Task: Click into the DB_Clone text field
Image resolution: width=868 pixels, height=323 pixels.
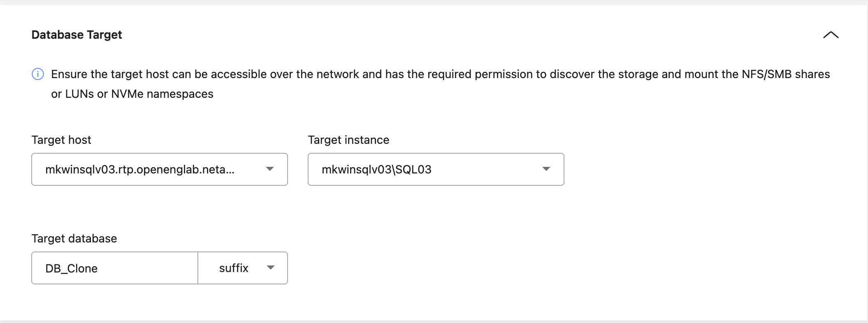Action: 115,268
